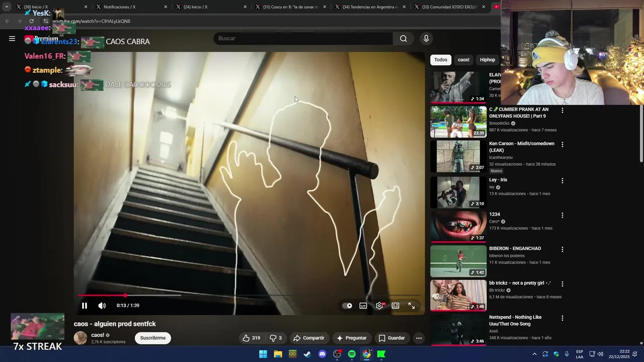The width and height of the screenshot is (644, 362).
Task: Click the search magnifier button
Action: coord(404,39)
